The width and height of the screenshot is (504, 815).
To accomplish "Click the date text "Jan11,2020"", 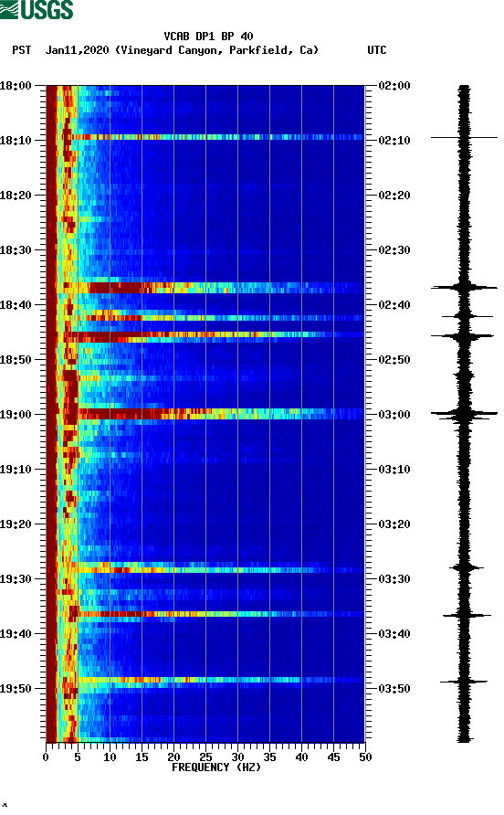I will (x=78, y=50).
